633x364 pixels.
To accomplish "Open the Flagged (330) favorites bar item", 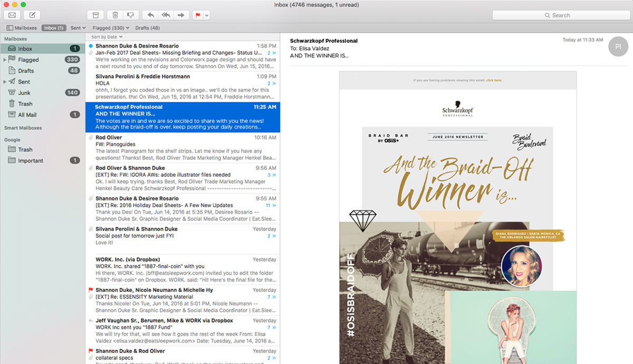I will coord(111,28).
